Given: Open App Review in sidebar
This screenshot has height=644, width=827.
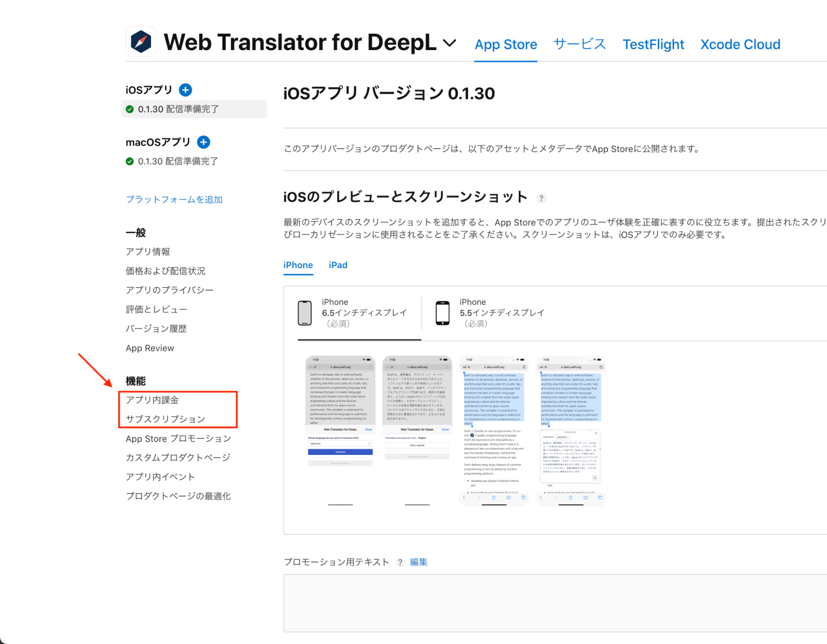Looking at the screenshot, I should [x=150, y=348].
